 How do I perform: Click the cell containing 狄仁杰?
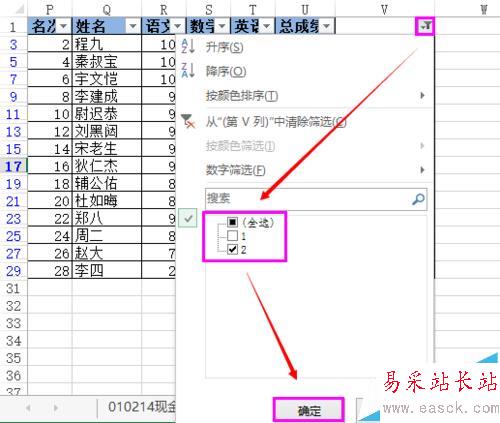click(107, 166)
